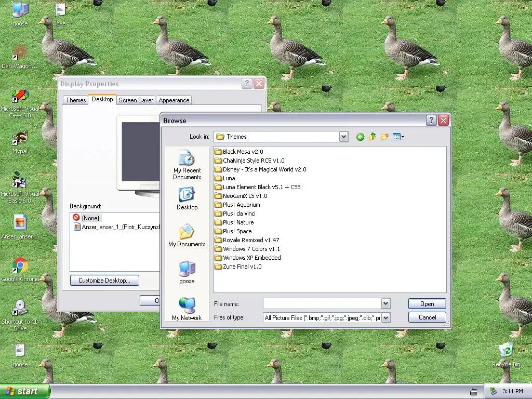Click the on-screen keyboard tray icon
Screen dimensions: 532x399
click(x=474, y=392)
